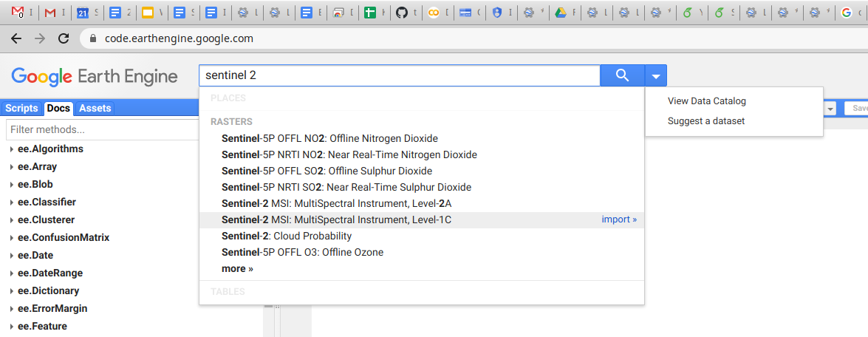Switch to the GitHub browser tab
868x337 pixels.
402,12
